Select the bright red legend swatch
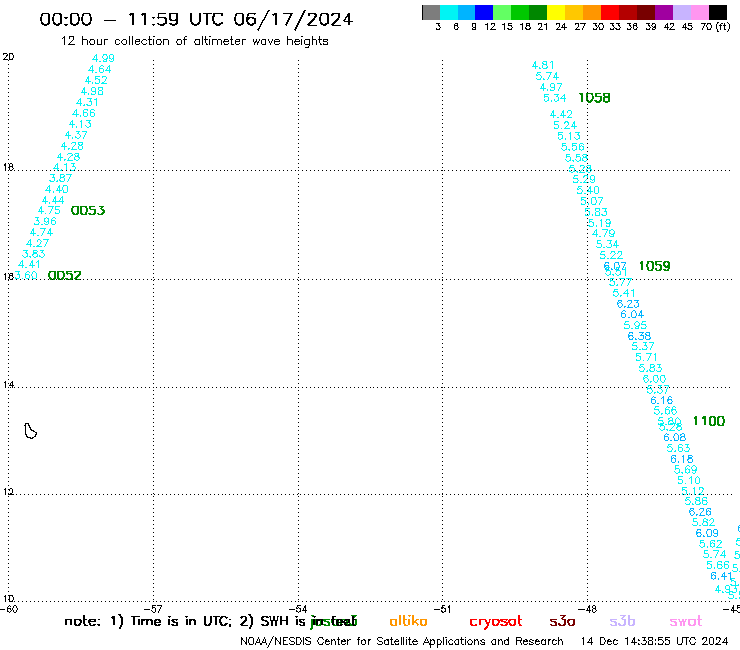The height and width of the screenshot is (650, 740). click(x=610, y=12)
